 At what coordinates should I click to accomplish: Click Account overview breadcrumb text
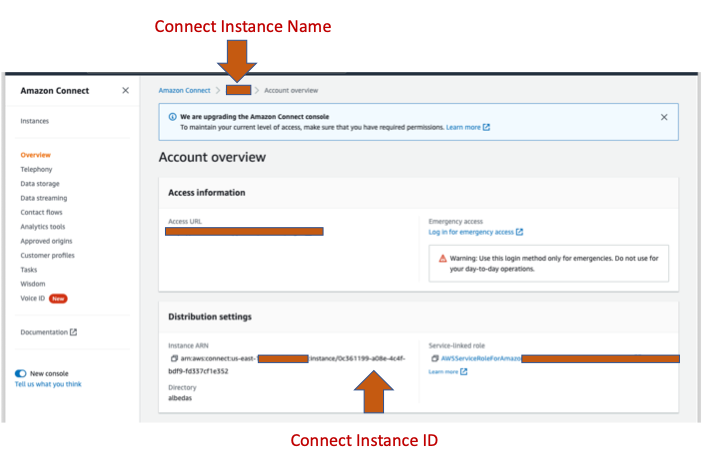tap(291, 90)
